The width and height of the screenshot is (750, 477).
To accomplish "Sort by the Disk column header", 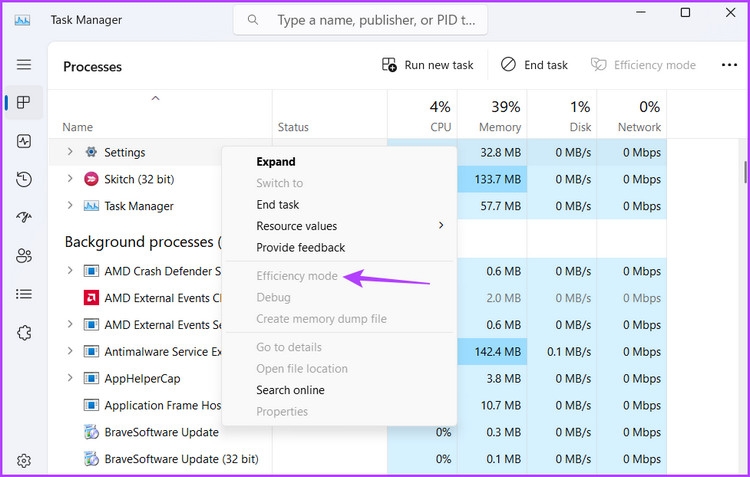I will pos(562,114).
